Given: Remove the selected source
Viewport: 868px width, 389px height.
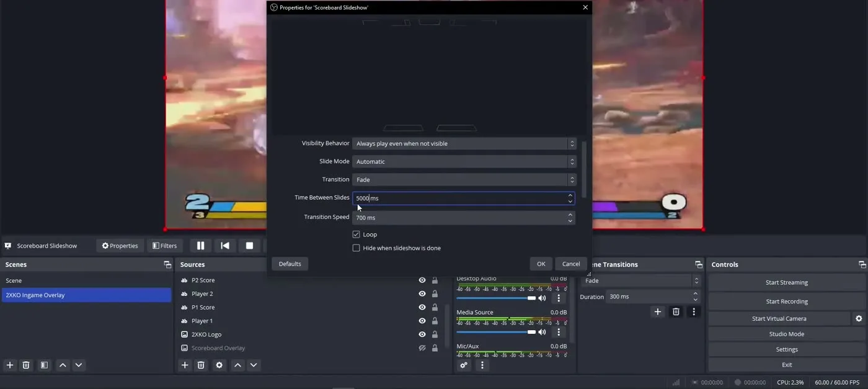Looking at the screenshot, I should 201,365.
